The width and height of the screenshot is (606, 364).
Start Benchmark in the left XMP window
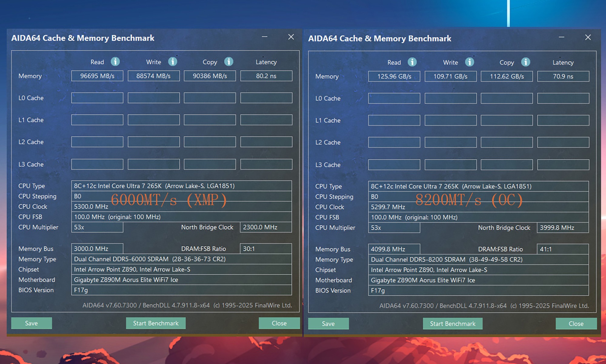pos(156,323)
